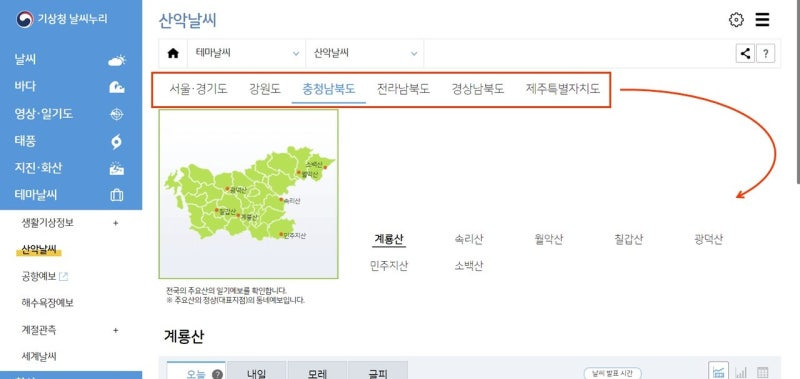Click the sun-cloud icon beside 날씨
Image resolution: width=800 pixels, height=379 pixels.
(x=117, y=61)
